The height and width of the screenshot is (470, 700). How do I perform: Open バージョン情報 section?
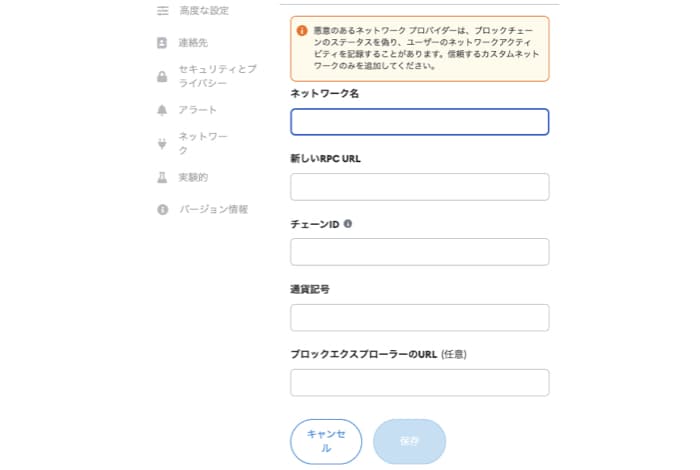click(212, 210)
